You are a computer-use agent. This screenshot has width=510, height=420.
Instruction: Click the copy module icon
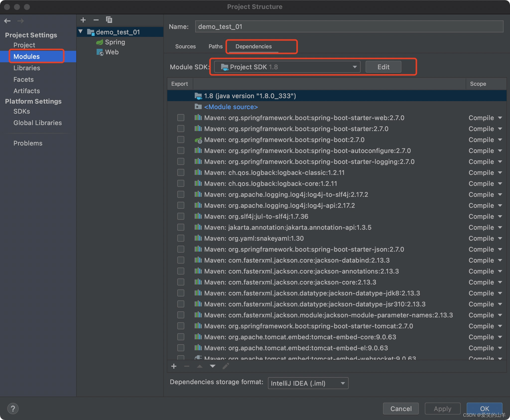click(x=109, y=20)
